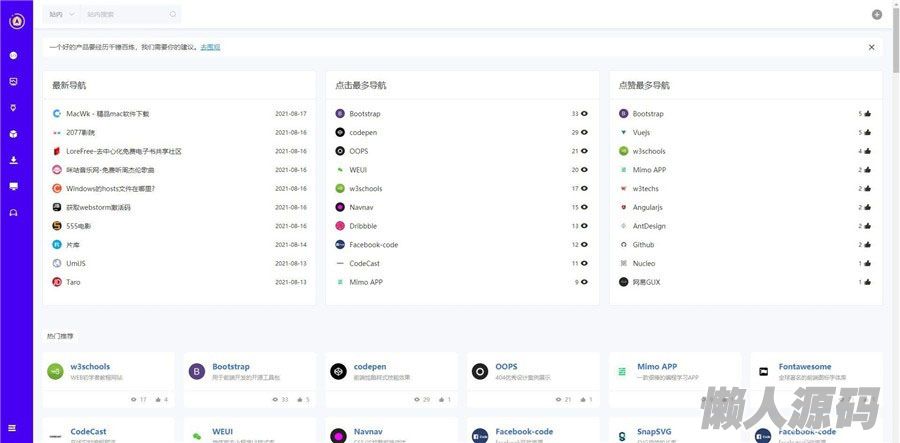Open the 555电影 entry
Viewport: 900px width, 443px height.
79,226
